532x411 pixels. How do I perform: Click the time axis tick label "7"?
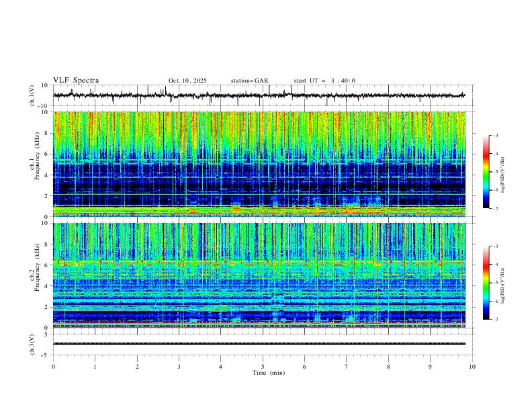tap(347, 367)
